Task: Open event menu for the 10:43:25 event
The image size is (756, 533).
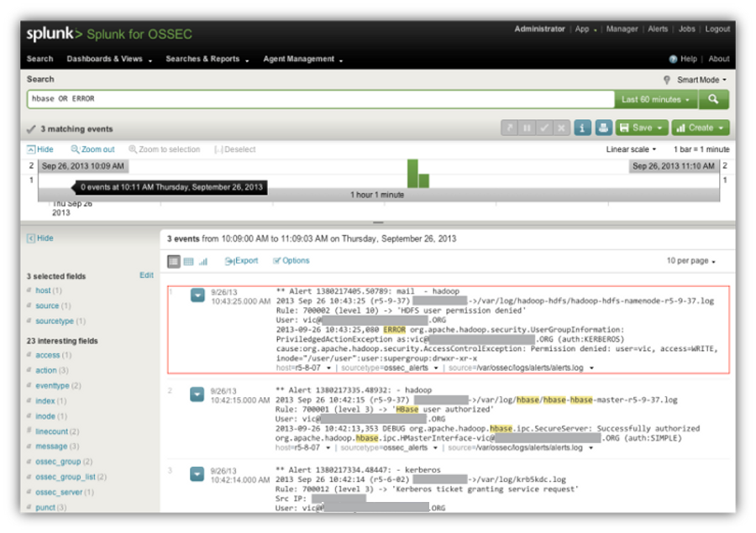Action: tap(197, 295)
